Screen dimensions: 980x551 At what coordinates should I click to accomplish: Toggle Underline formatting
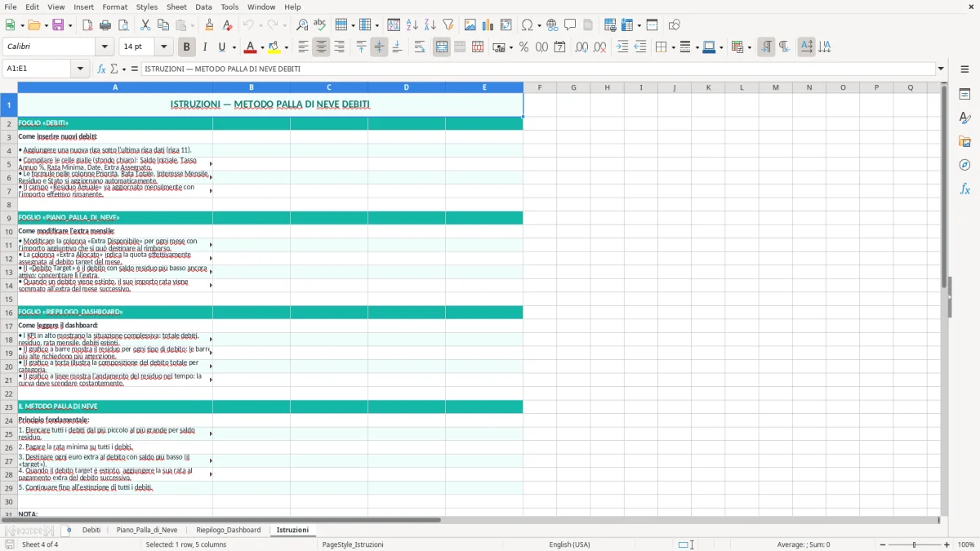222,47
